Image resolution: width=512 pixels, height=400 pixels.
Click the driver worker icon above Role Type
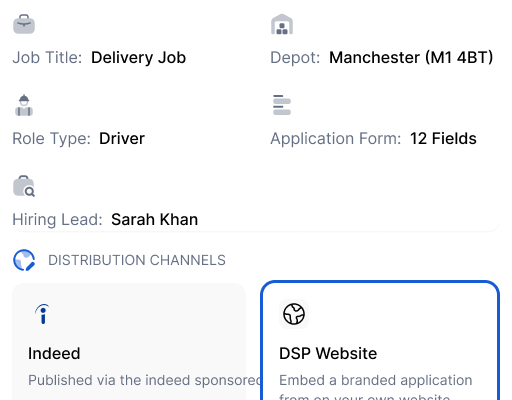24,105
